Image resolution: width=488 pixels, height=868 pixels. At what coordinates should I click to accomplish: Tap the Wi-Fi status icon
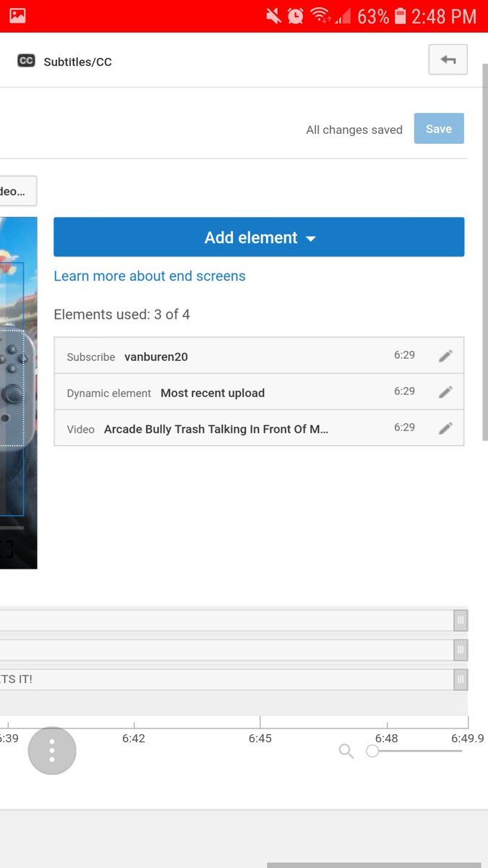point(319,16)
